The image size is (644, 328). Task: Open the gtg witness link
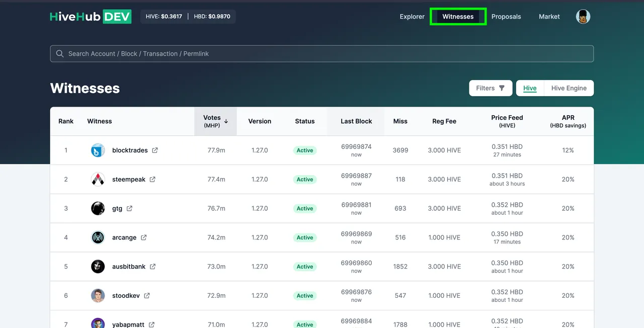(117, 208)
